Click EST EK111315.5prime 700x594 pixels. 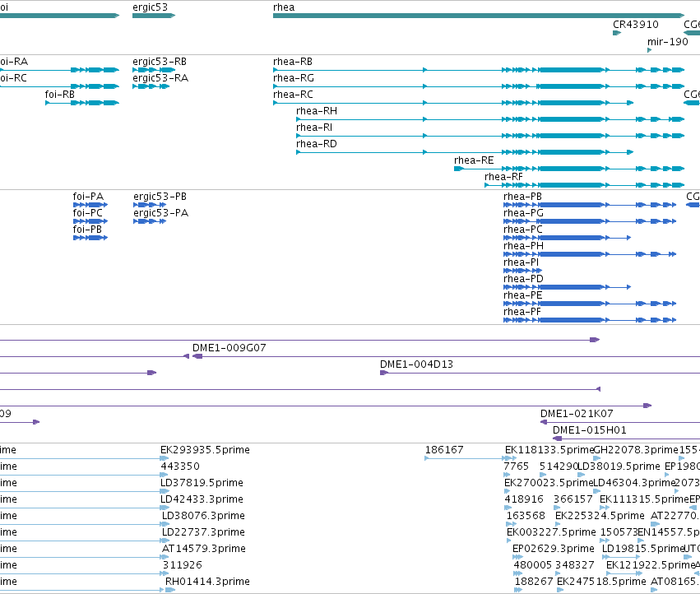[605, 508]
